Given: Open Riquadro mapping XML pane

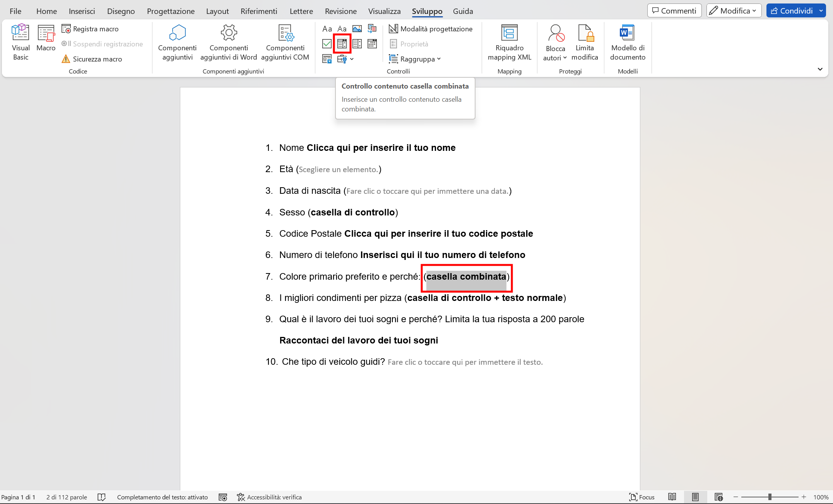Looking at the screenshot, I should [509, 42].
